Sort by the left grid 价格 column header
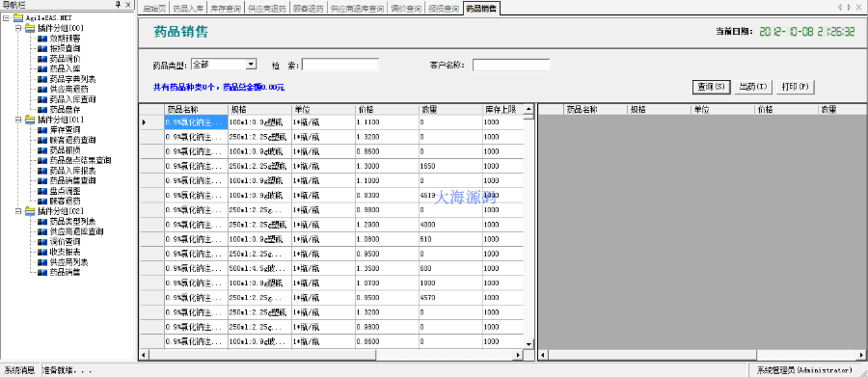This screenshot has width=868, height=377. click(387, 110)
